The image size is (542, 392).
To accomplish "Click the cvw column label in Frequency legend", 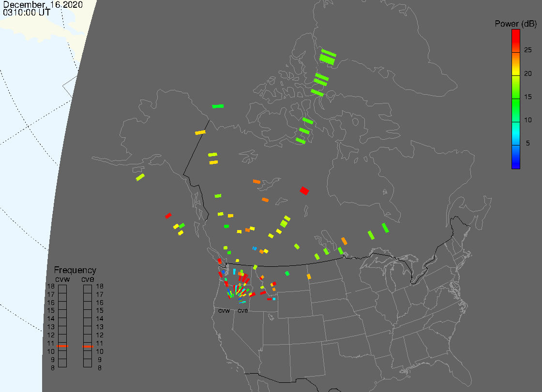I will point(62,279).
